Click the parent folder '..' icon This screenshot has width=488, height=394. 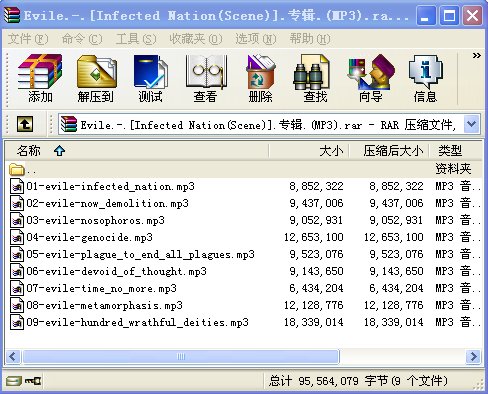coord(17,170)
